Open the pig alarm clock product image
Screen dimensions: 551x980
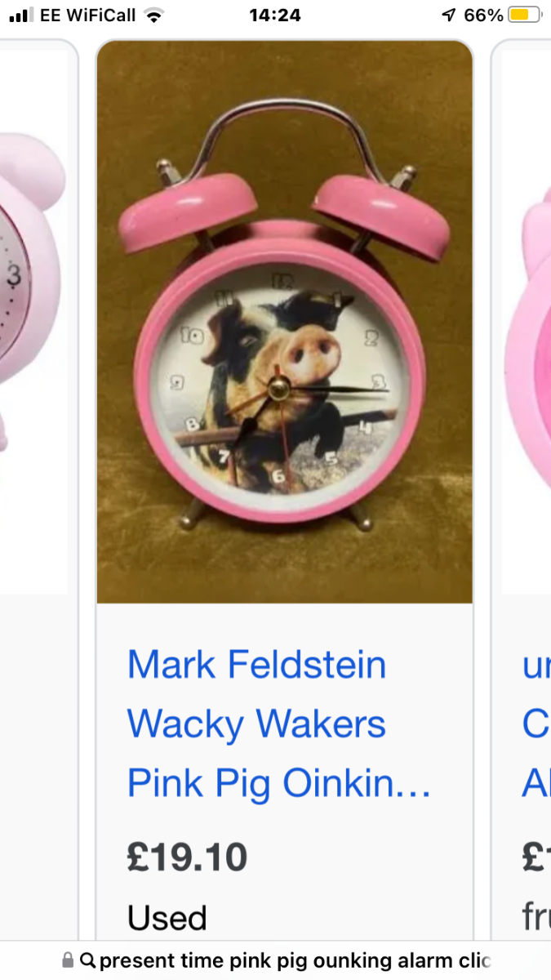point(285,322)
